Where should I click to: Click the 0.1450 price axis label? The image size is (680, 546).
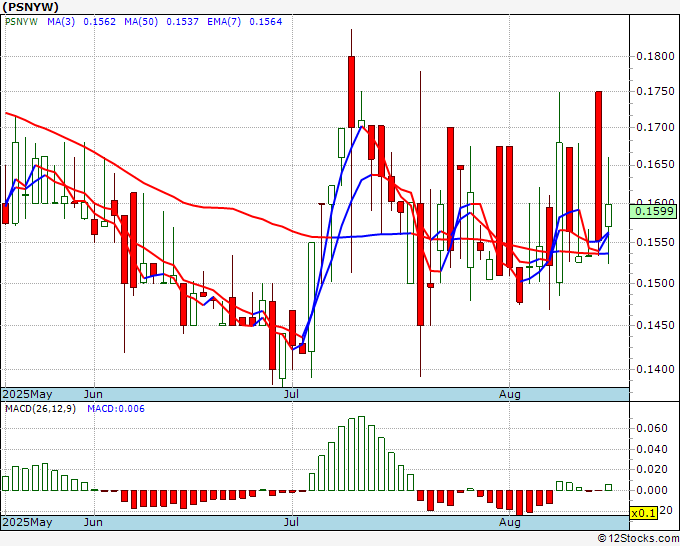pos(655,325)
